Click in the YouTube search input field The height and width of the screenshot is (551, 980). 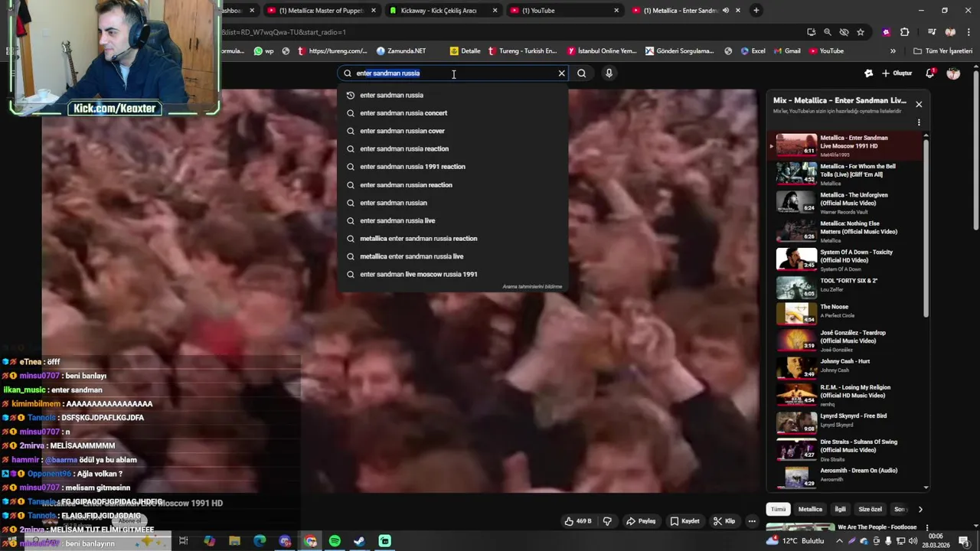click(452, 73)
